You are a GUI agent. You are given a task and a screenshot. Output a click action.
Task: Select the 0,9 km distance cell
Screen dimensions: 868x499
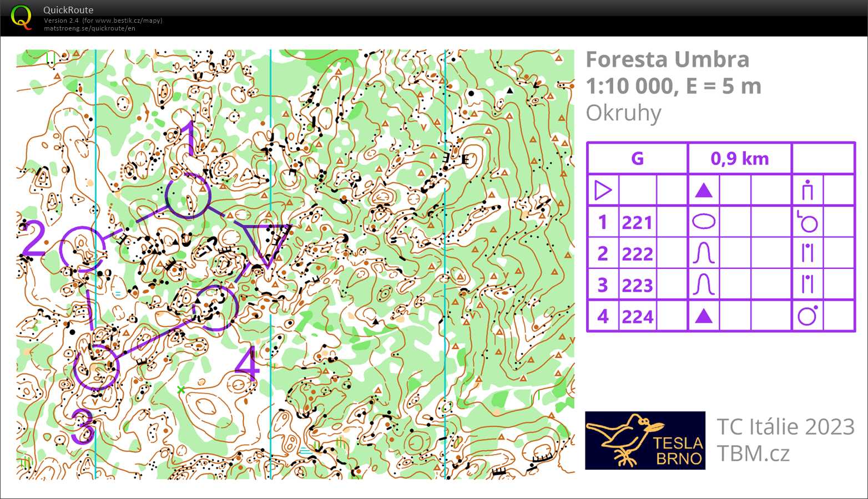[740, 159]
